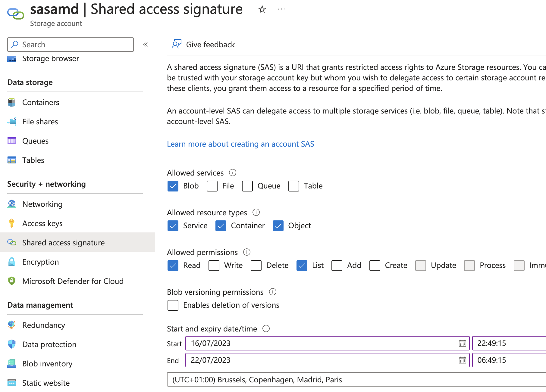The width and height of the screenshot is (546, 392).
Task: Enable deletion of versions
Action: pos(173,305)
